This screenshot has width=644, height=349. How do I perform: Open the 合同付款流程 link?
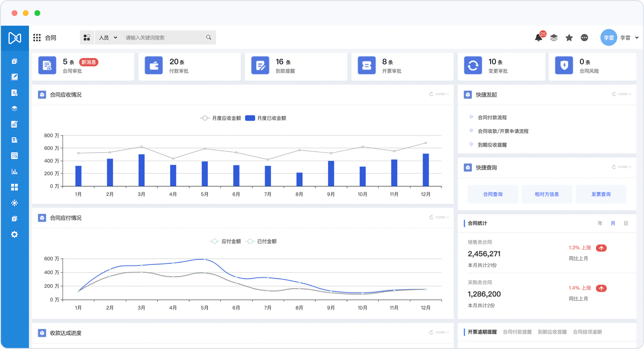tap(492, 118)
